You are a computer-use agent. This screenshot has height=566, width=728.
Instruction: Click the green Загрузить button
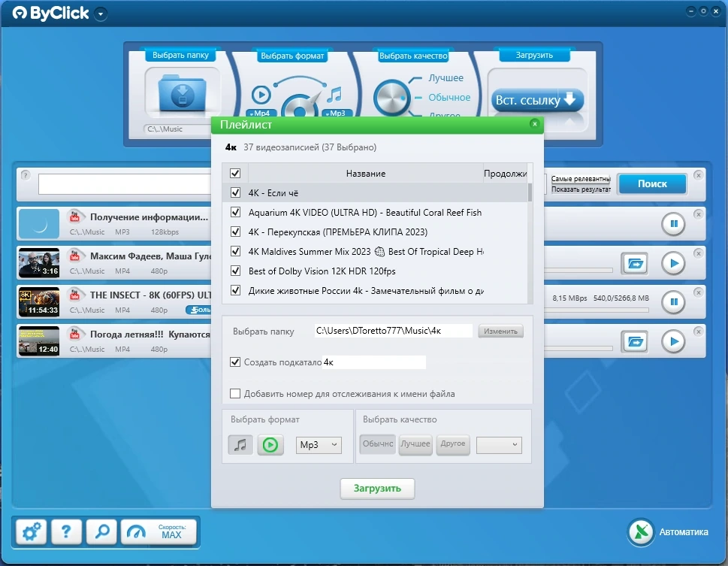[x=377, y=489]
